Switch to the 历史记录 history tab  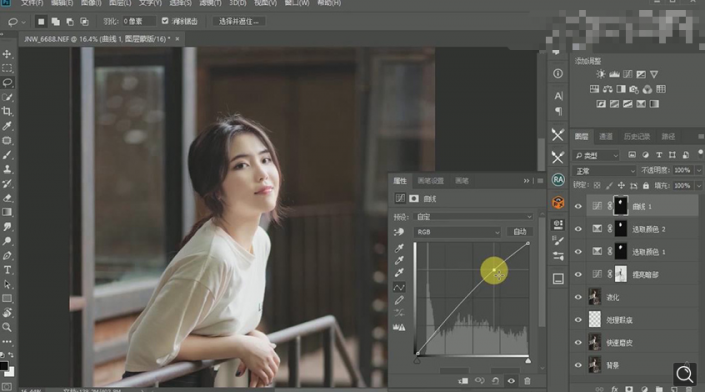point(637,137)
